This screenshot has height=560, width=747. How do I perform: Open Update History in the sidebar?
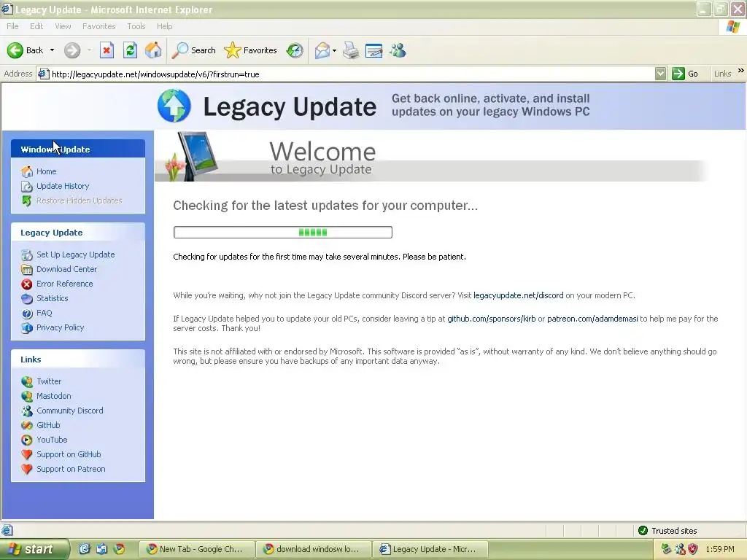pos(63,186)
